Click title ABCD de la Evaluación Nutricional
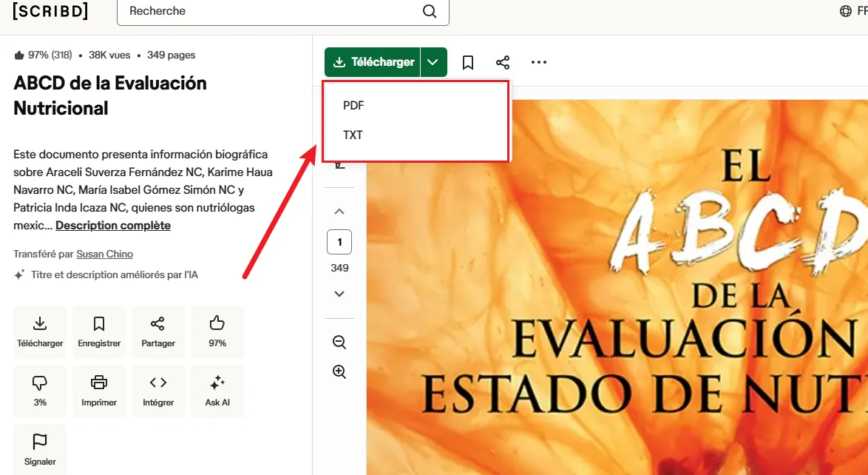 click(x=110, y=95)
